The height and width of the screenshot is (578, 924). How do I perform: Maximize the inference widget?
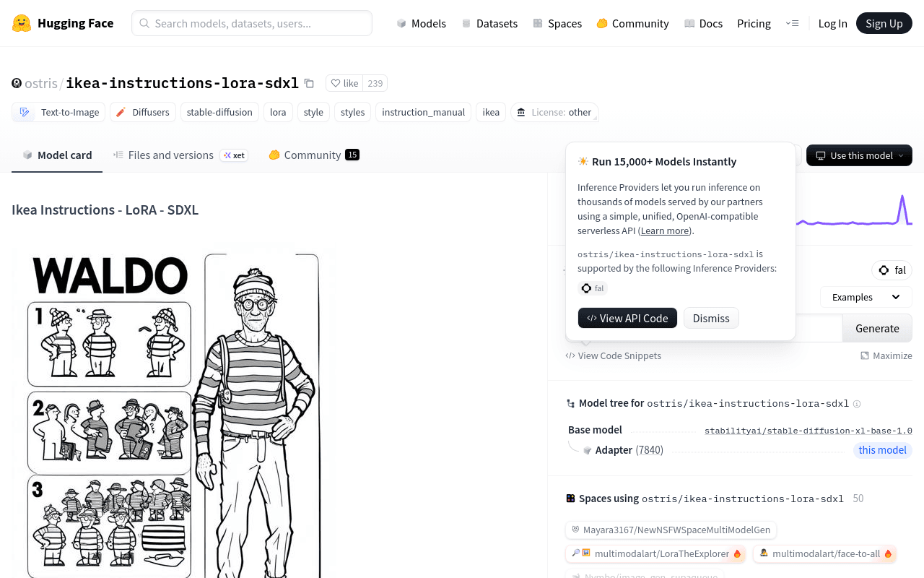(x=886, y=355)
